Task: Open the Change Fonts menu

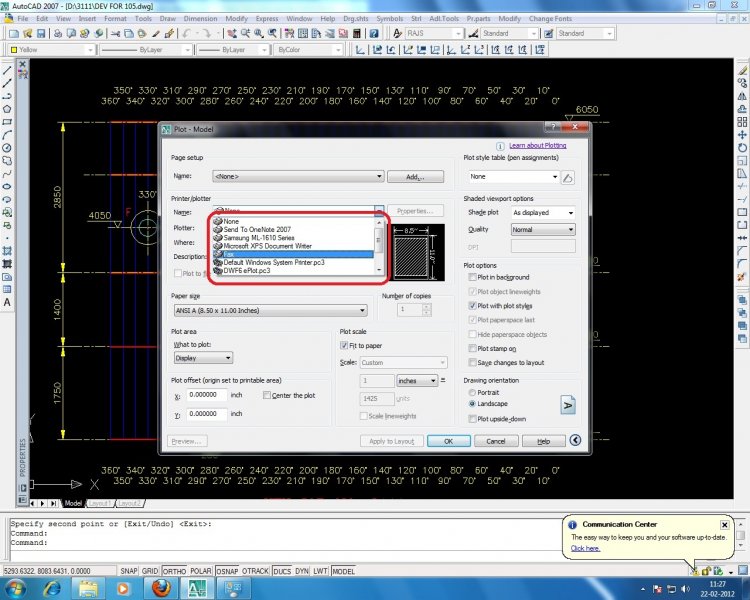Action: (550, 19)
